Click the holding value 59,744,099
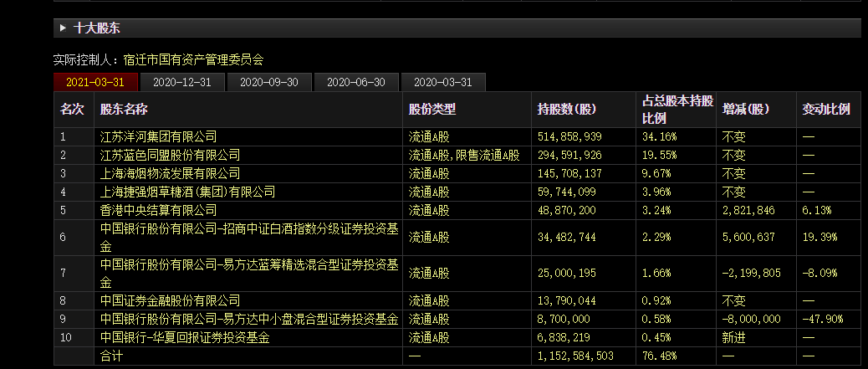The image size is (868, 369). [566, 192]
